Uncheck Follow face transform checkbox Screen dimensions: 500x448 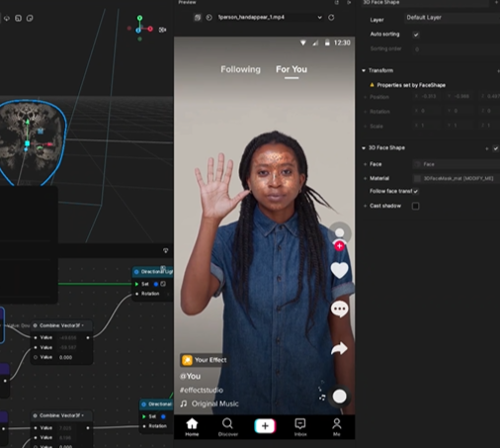click(x=416, y=191)
